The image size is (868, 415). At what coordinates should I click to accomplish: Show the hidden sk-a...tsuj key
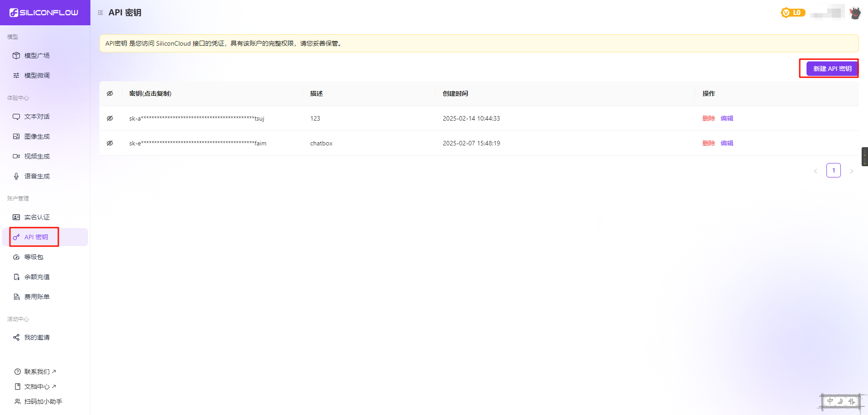pos(110,118)
